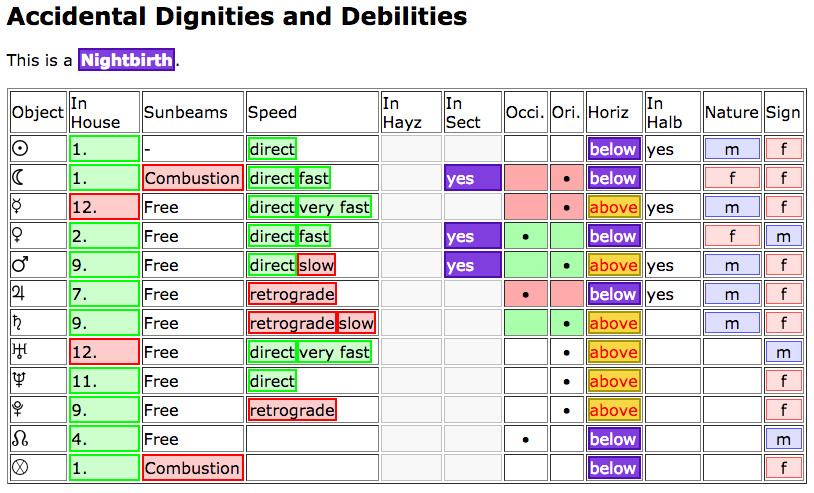Screen dimensions: 814x493
Task: Click the Moon's Ori. dot cell
Action: coord(566,178)
